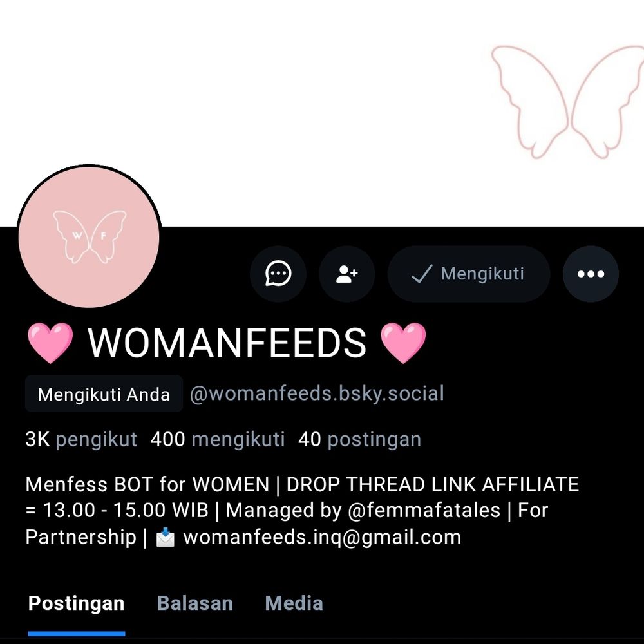This screenshot has width=644, height=644.
Task: Click the add-person follow suggestions icon
Action: coord(346,274)
